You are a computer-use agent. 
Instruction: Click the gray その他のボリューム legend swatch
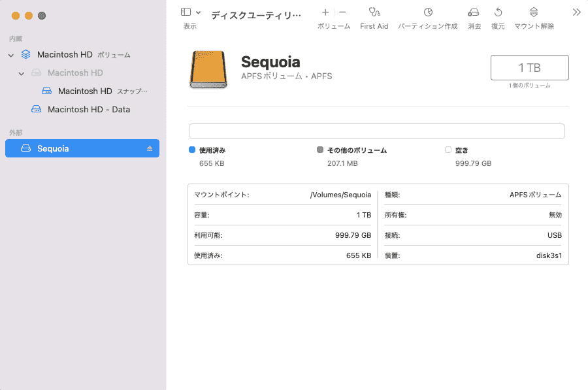[x=320, y=150]
